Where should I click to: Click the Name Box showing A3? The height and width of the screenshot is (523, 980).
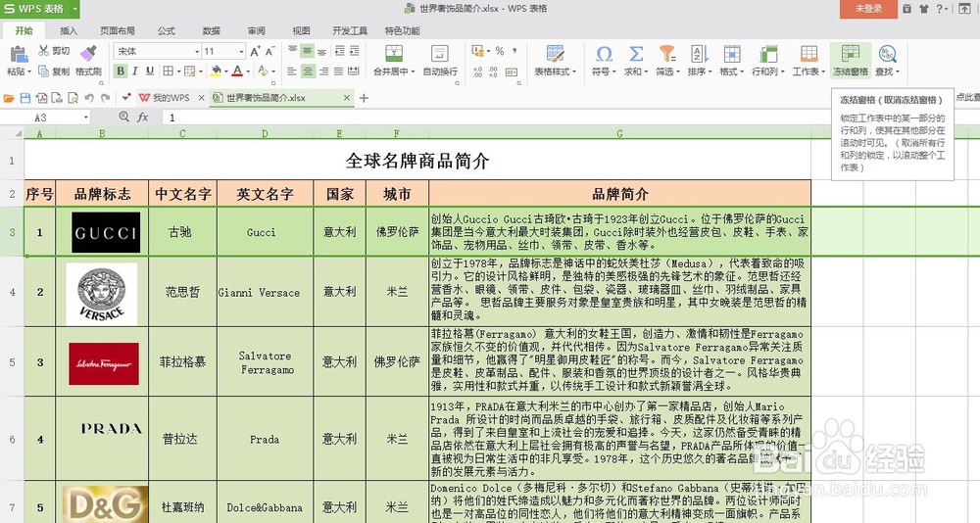click(46, 118)
